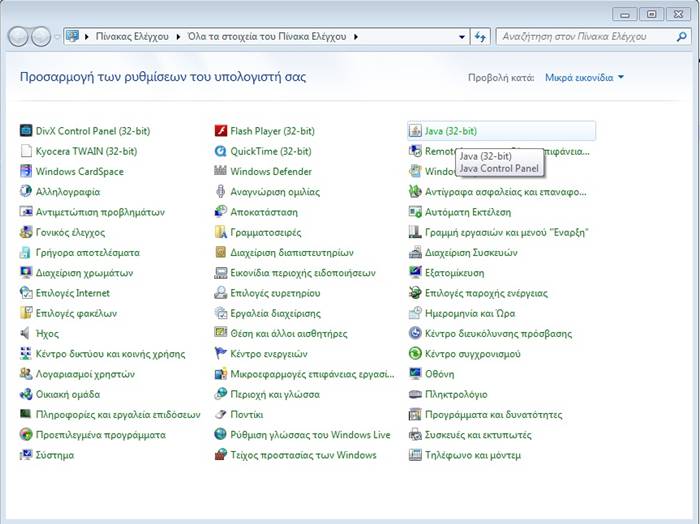The image size is (700, 524).
Task: Open Ρύθμιση γλώσσας του Windows Live link
Action: pyautogui.click(x=310, y=435)
